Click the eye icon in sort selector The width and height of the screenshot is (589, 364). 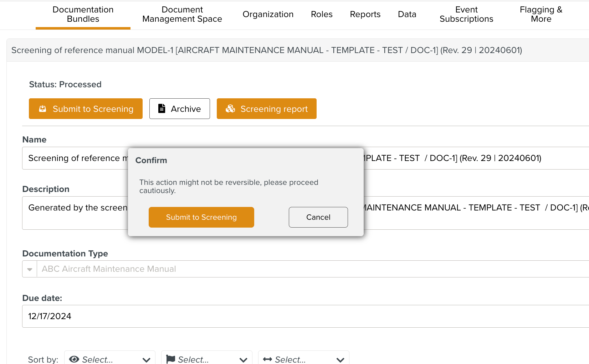[x=74, y=359]
